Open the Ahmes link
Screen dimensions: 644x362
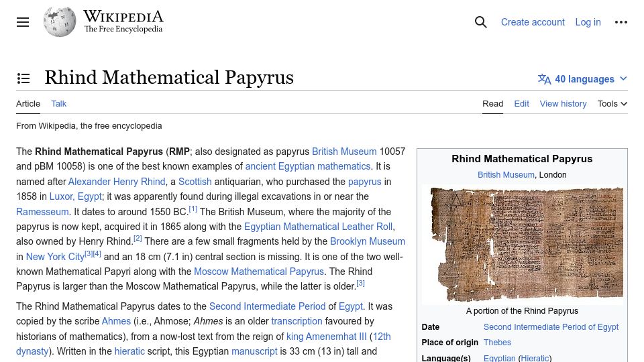[116, 321]
